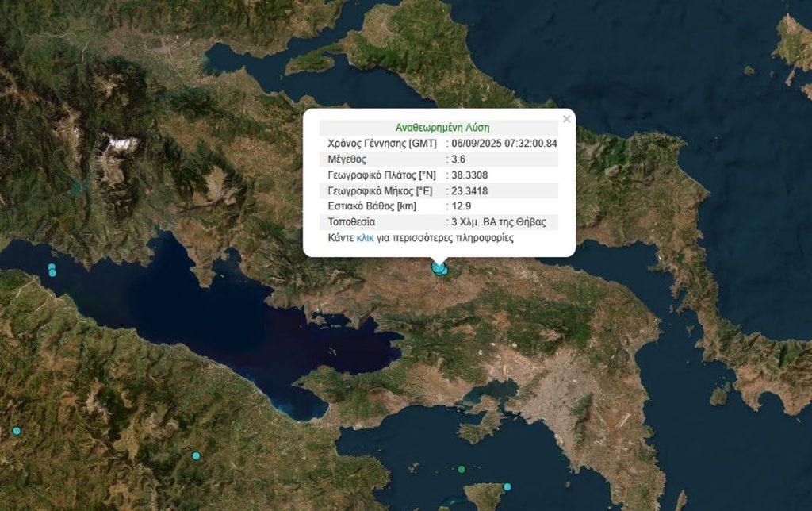Image resolution: width=812 pixels, height=511 pixels.
Task: Click the 'Εστιακό Βάθος [km]' label
Action: click(373, 206)
